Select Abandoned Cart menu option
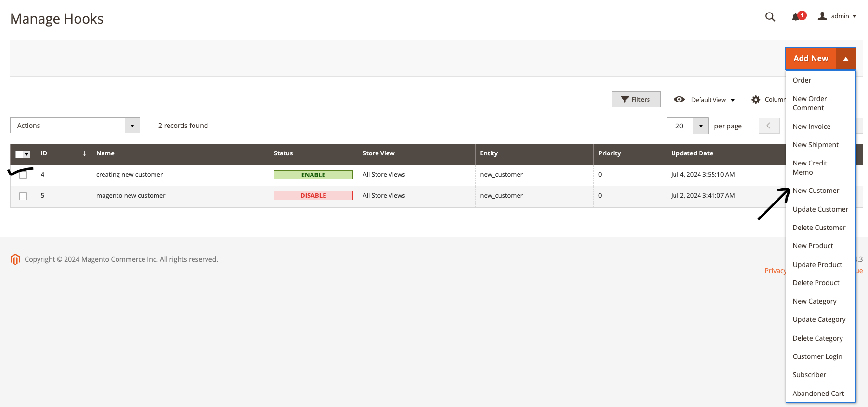The height and width of the screenshot is (407, 868). pos(818,394)
